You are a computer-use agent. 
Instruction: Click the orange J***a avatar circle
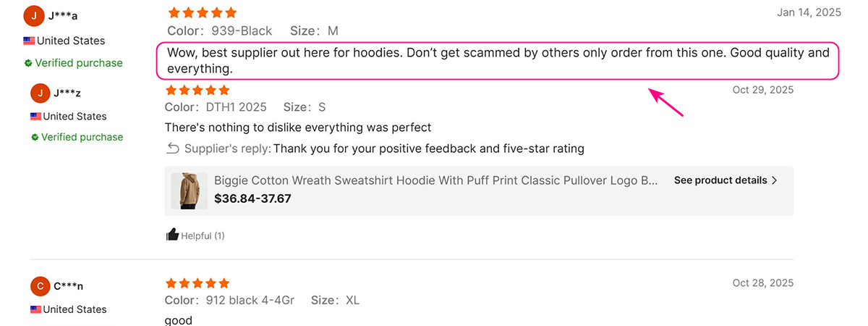coord(34,15)
